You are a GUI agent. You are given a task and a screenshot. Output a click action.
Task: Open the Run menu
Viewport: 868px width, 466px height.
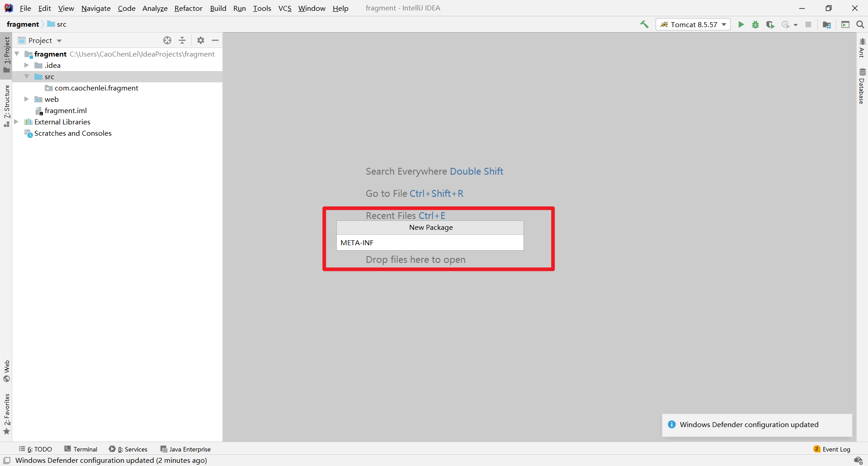click(240, 8)
